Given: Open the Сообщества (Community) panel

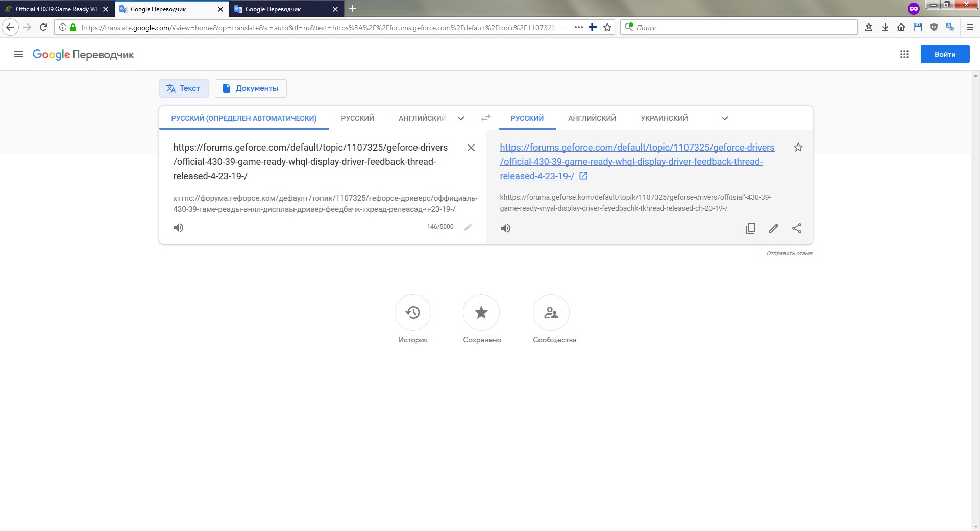Looking at the screenshot, I should (551, 312).
